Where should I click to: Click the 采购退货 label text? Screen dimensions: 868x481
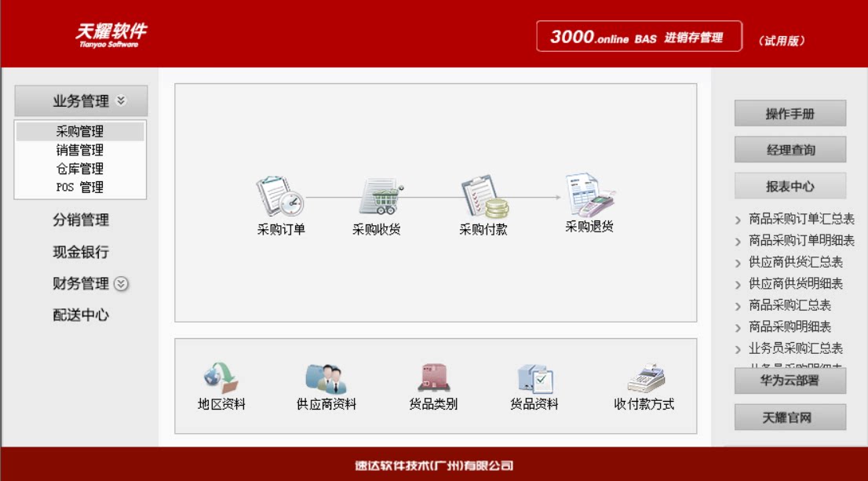tap(589, 227)
